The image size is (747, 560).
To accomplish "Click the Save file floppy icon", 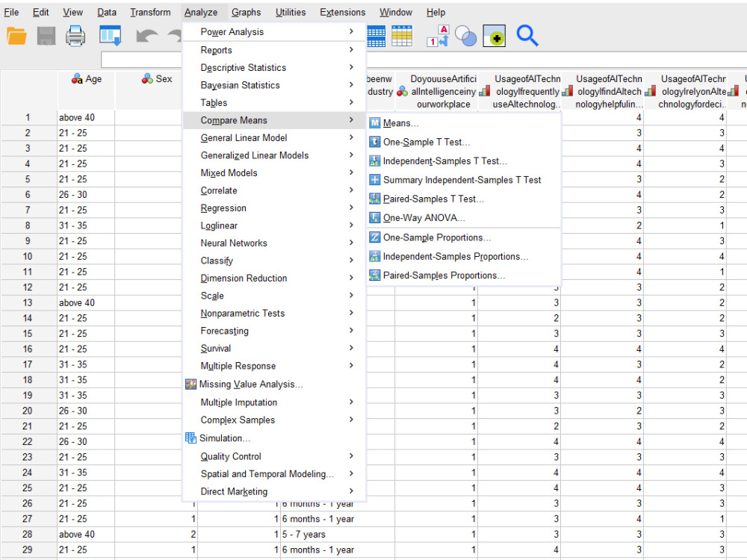I will pos(46,36).
